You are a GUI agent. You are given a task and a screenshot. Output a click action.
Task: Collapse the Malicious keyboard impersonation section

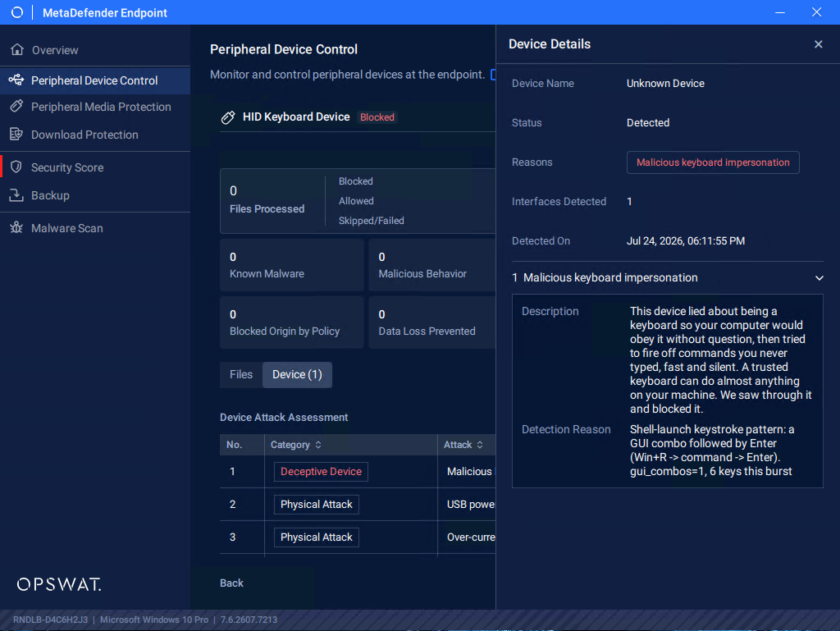[x=819, y=278]
